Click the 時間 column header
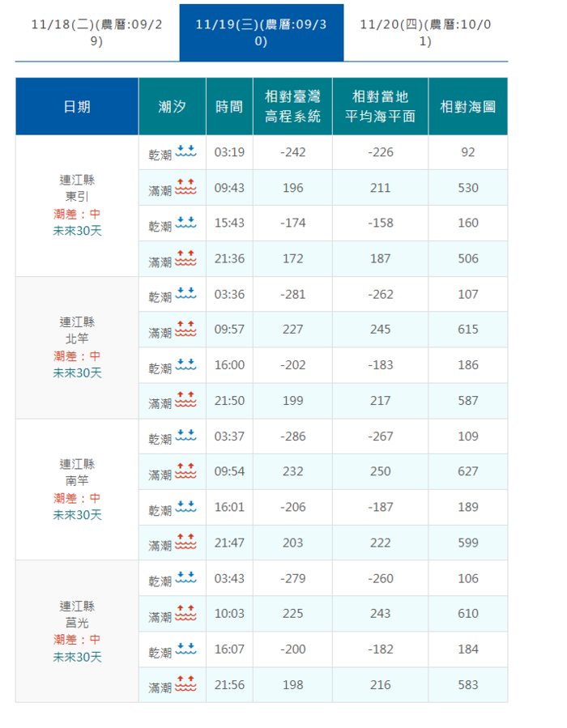 click(228, 107)
